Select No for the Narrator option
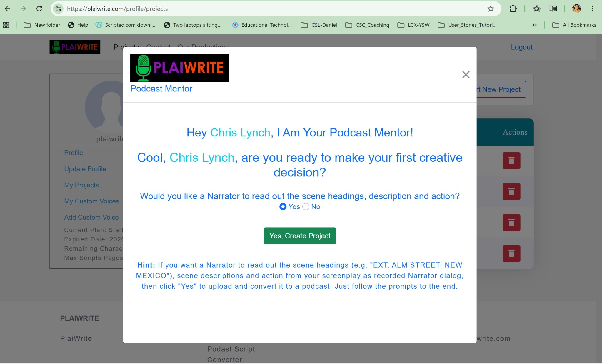Image resolution: width=602 pixels, height=364 pixels. [x=306, y=207]
